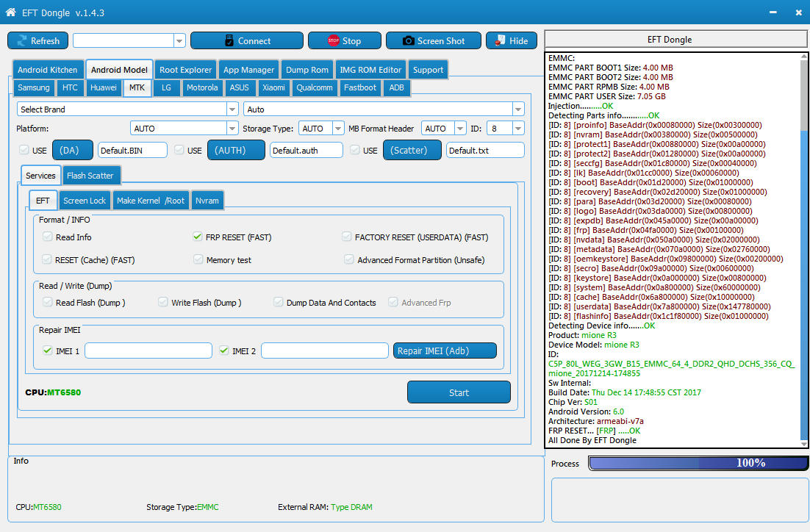Check RESET (Cache) (FAST)
Screen dimensions: 810x532
[x=47, y=259]
